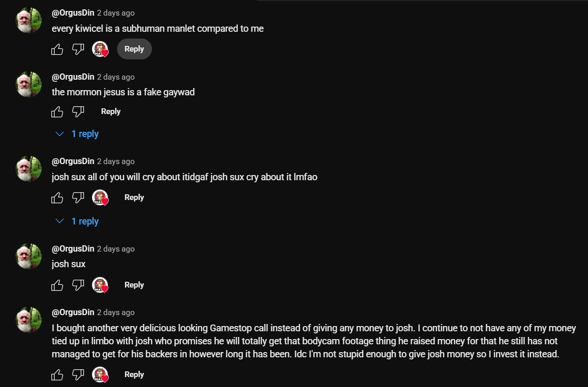Expand 1 reply under mormon jesus comment

coord(77,134)
